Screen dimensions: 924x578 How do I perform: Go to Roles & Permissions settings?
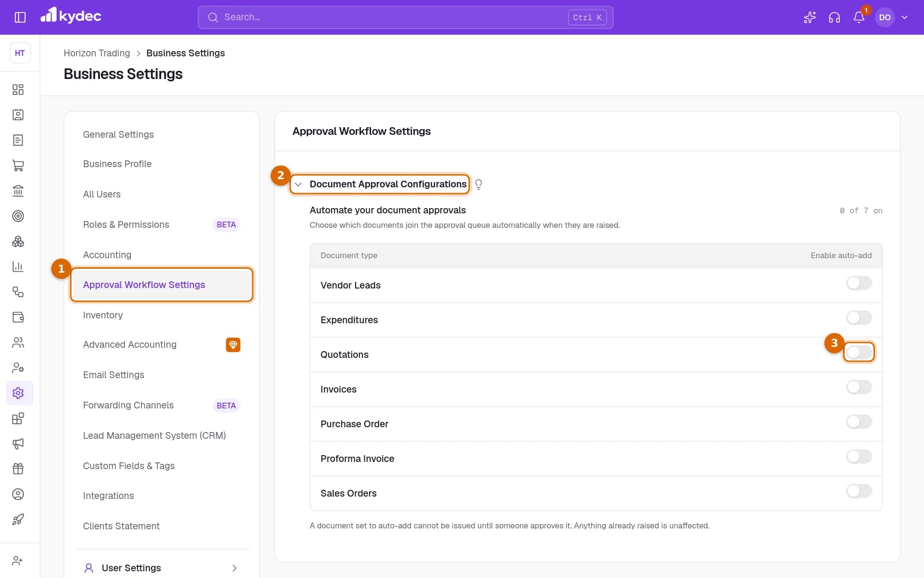point(161,224)
